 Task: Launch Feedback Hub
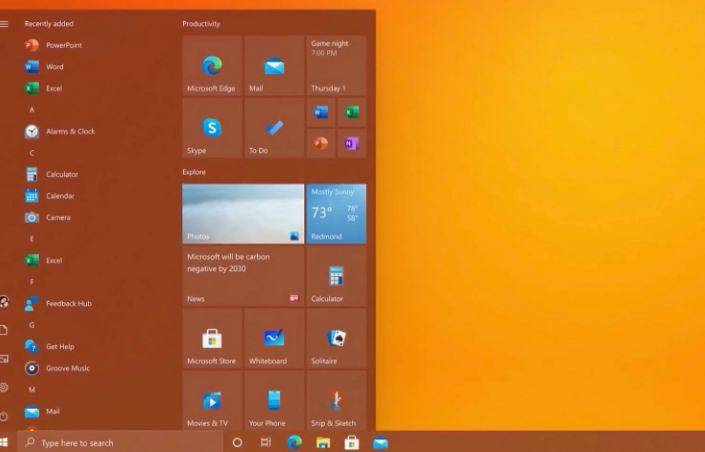tap(58, 304)
